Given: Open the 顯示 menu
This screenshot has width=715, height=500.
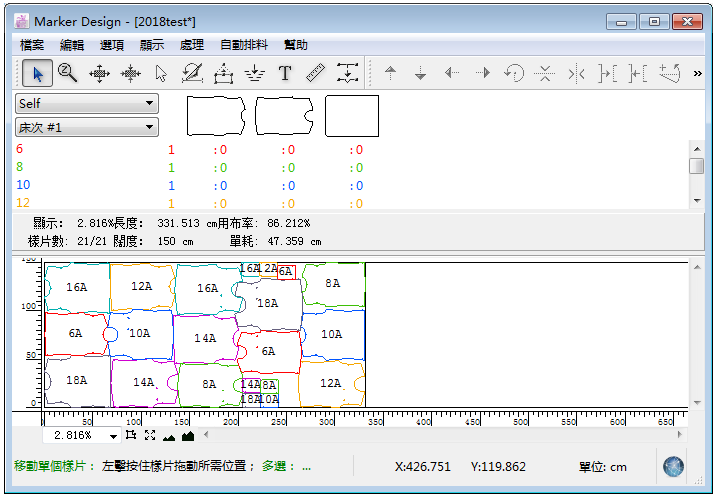Looking at the screenshot, I should click(152, 45).
